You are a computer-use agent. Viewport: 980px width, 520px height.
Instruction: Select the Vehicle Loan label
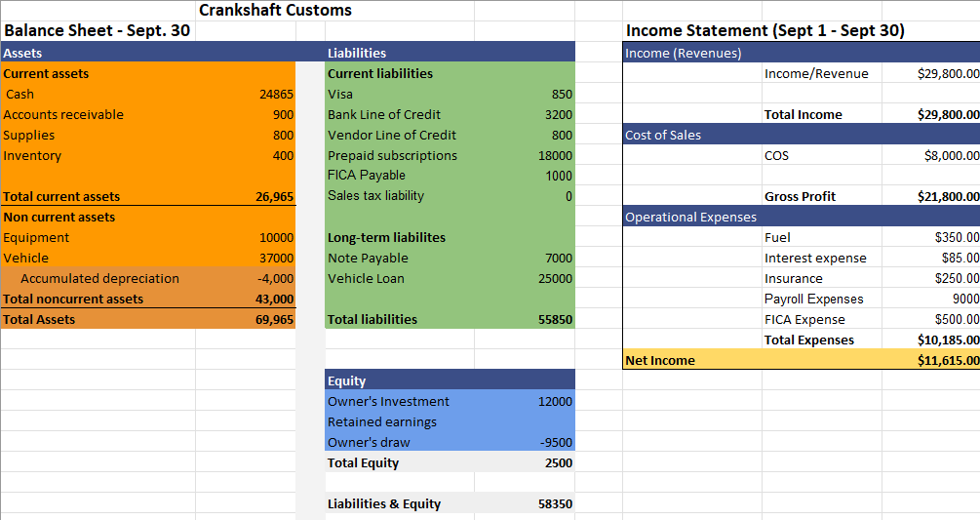(x=366, y=279)
